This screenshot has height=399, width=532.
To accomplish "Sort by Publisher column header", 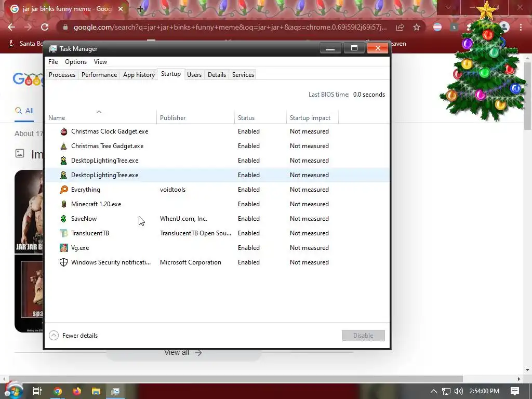I will (x=195, y=118).
